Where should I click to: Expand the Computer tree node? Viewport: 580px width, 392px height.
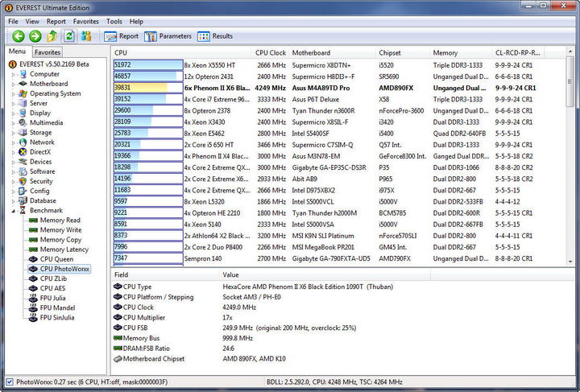tap(14, 74)
